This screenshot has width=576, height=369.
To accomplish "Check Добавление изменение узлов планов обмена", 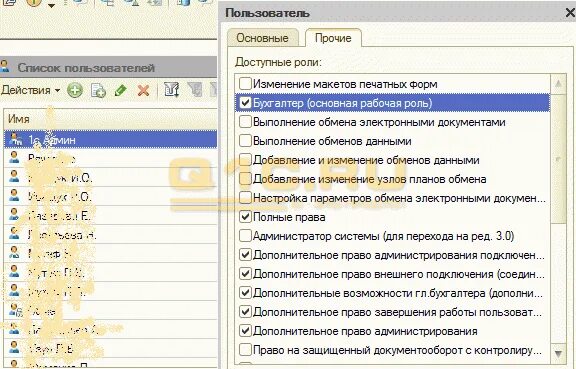I will coord(245,179).
